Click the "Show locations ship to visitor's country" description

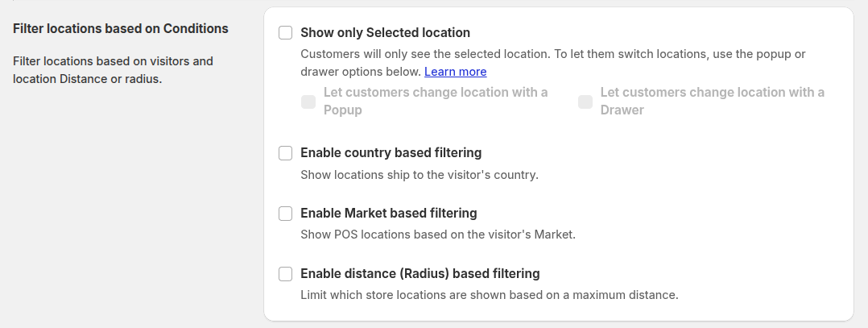point(419,174)
